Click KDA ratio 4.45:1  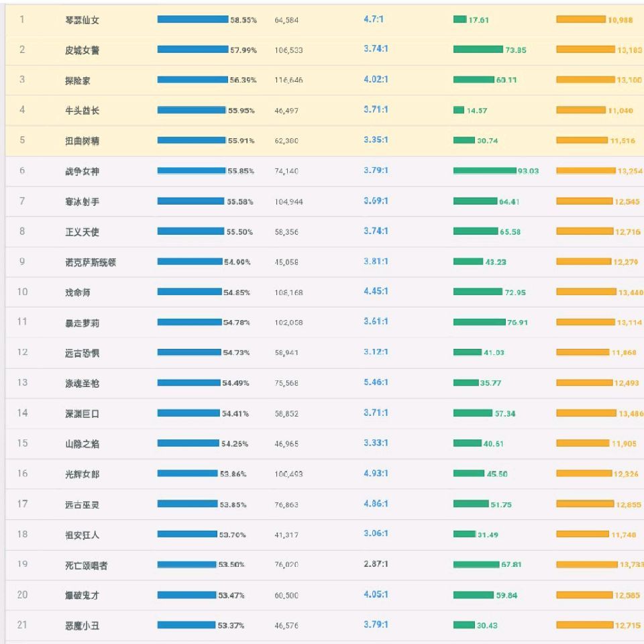(x=376, y=292)
